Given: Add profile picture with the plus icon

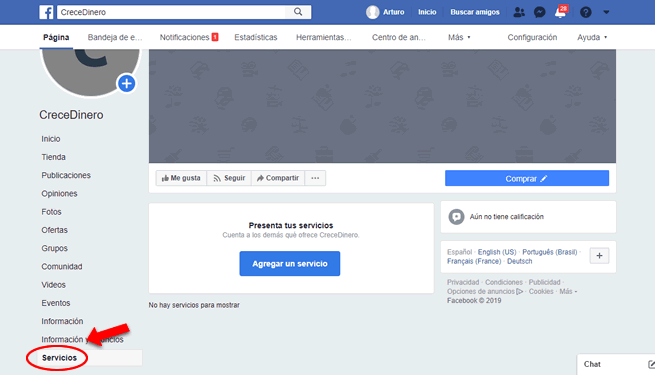Looking at the screenshot, I should tap(127, 84).
